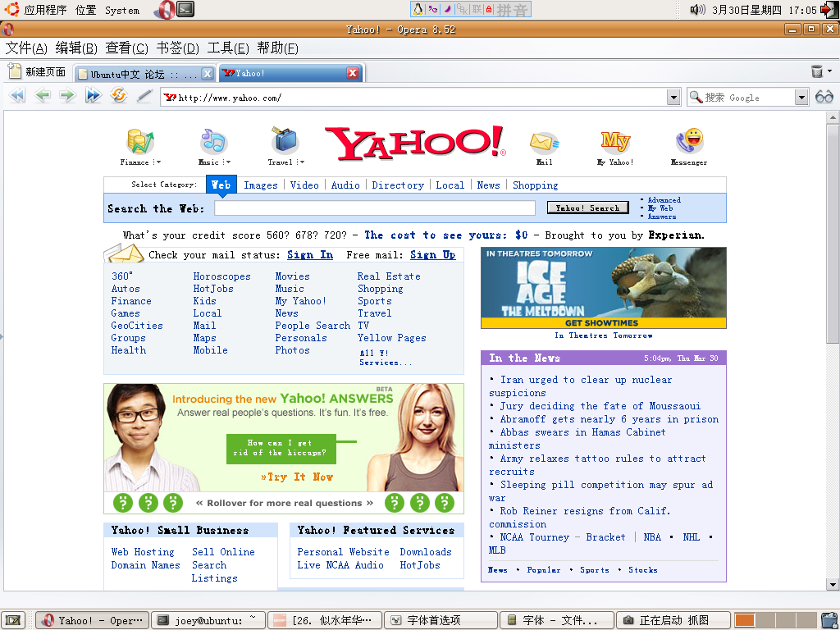Reload the page with the orange reload icon
This screenshot has width=840, height=630.
coord(118,95)
